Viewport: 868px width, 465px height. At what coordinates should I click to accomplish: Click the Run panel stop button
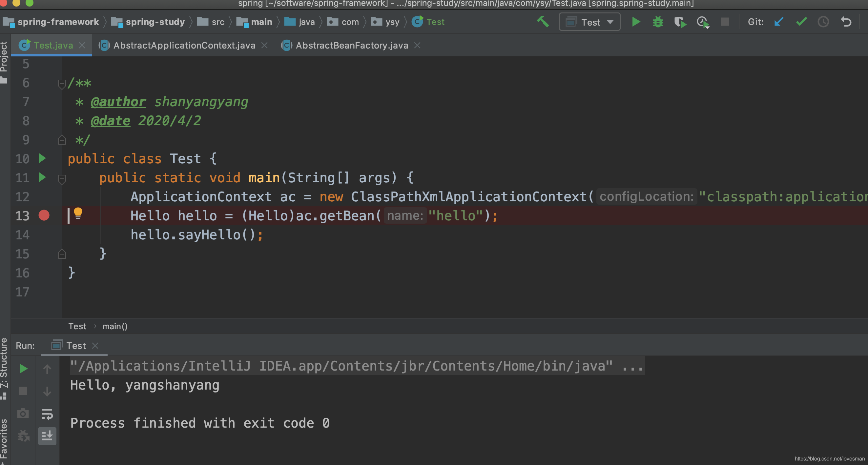[x=23, y=391]
